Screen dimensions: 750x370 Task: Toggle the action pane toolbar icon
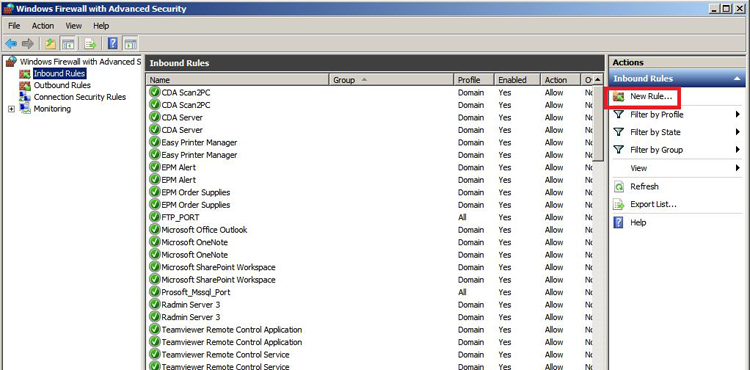coord(131,44)
